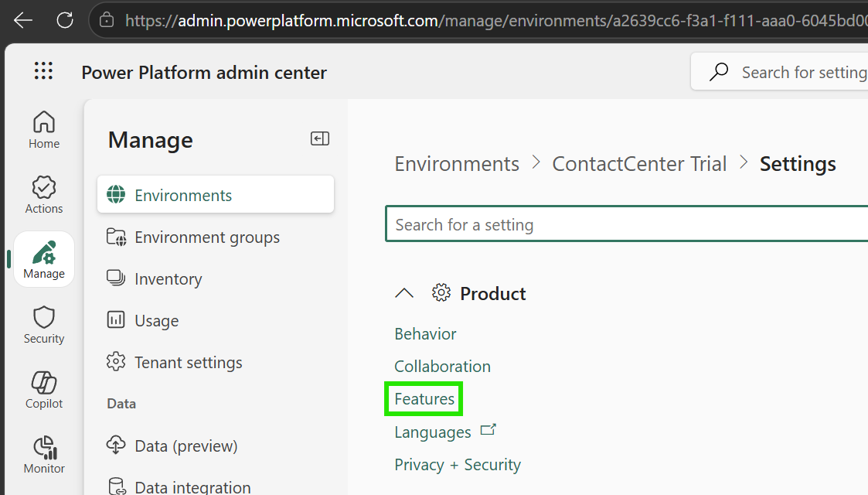
Task: Collapse the Manage navigation pane
Action: coord(320,138)
